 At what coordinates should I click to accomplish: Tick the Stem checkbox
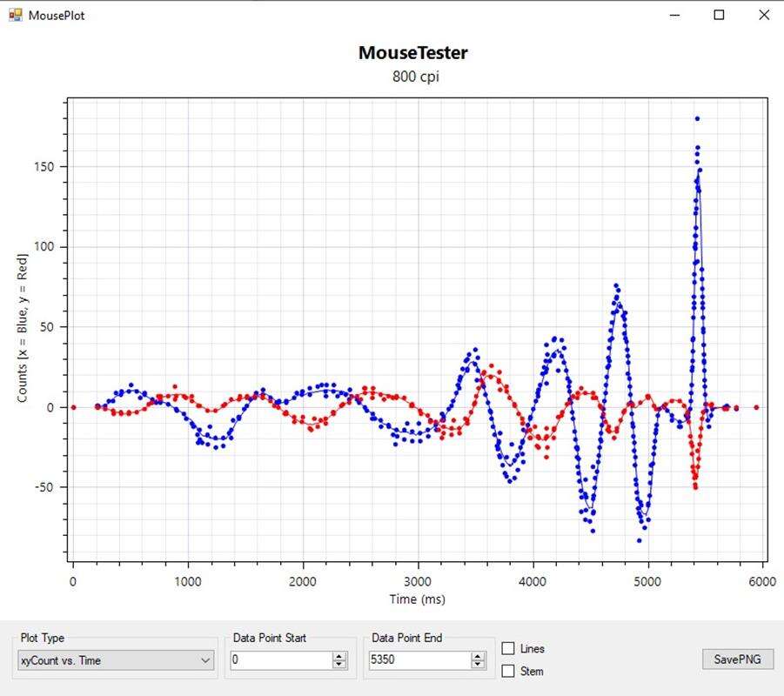coord(509,671)
